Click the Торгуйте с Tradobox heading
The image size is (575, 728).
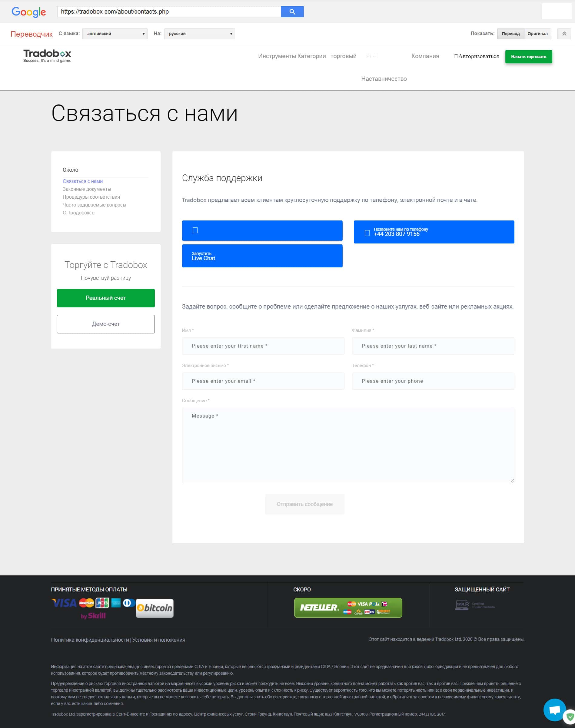click(x=106, y=265)
